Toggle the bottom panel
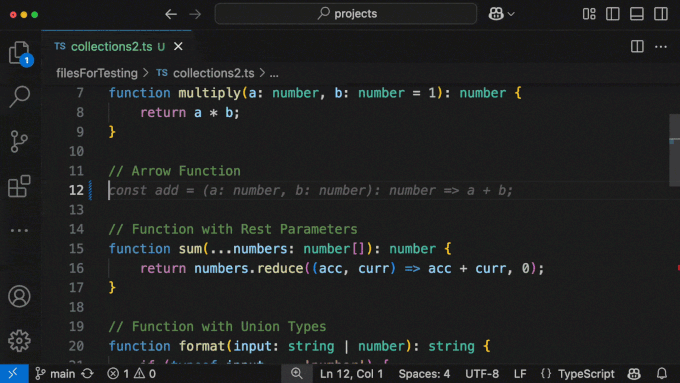This screenshot has height=383, width=680. point(637,14)
